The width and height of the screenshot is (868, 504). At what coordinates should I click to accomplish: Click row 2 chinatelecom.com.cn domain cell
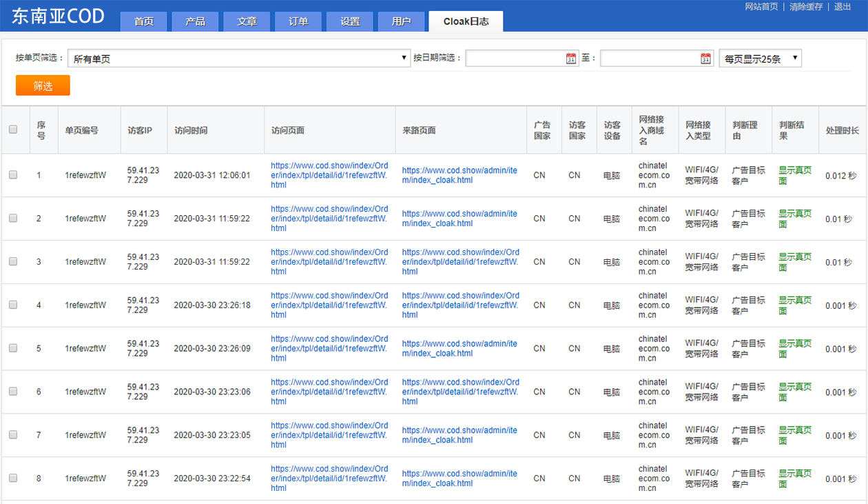point(654,218)
